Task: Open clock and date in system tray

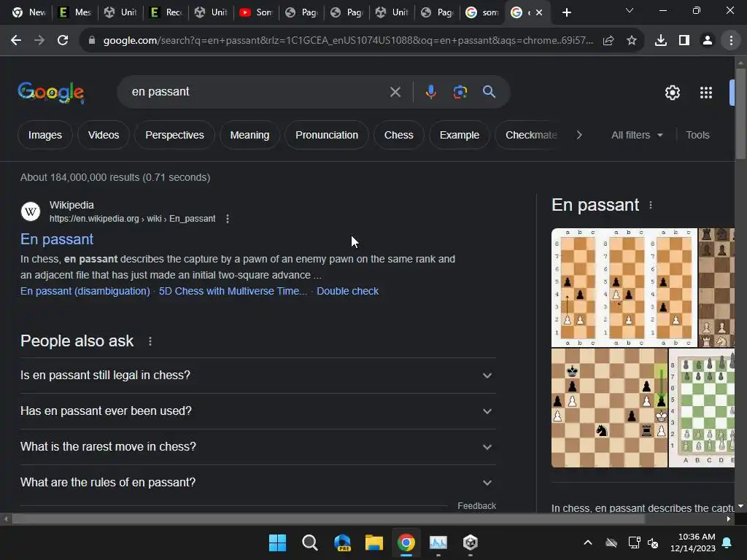Action: point(693,542)
